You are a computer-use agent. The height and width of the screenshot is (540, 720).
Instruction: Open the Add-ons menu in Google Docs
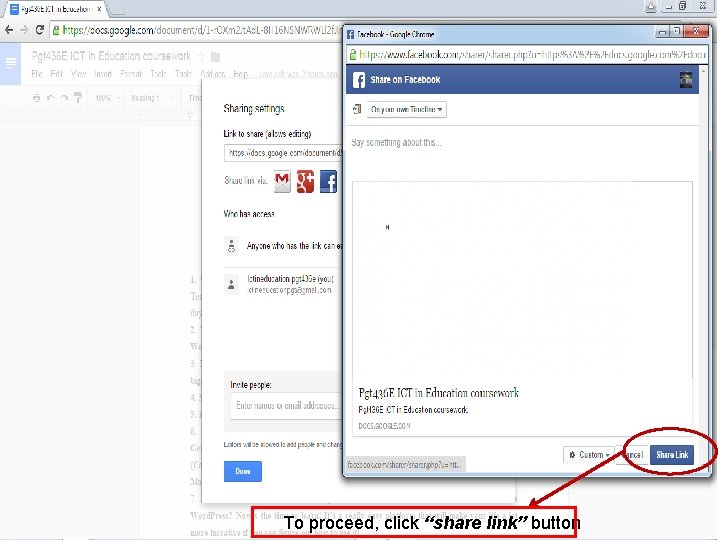(x=213, y=74)
